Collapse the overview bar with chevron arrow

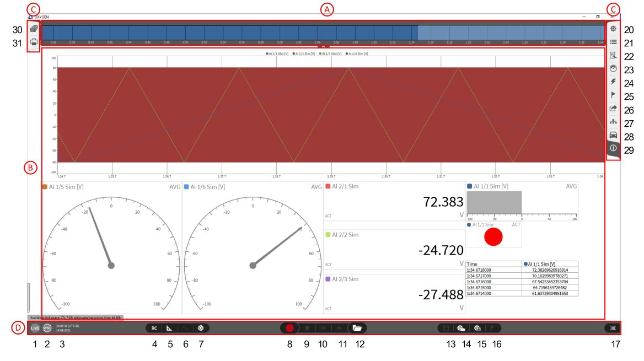(323, 46)
